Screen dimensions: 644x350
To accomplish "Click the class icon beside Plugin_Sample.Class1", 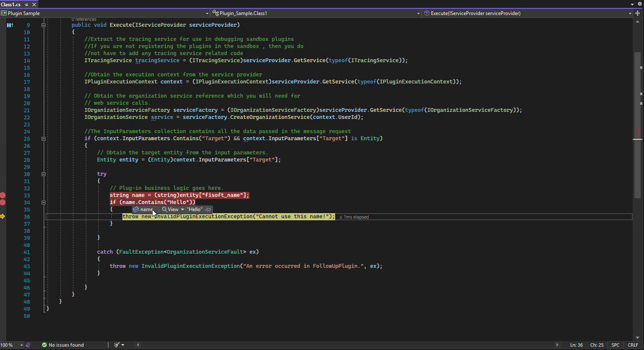I will tap(216, 13).
